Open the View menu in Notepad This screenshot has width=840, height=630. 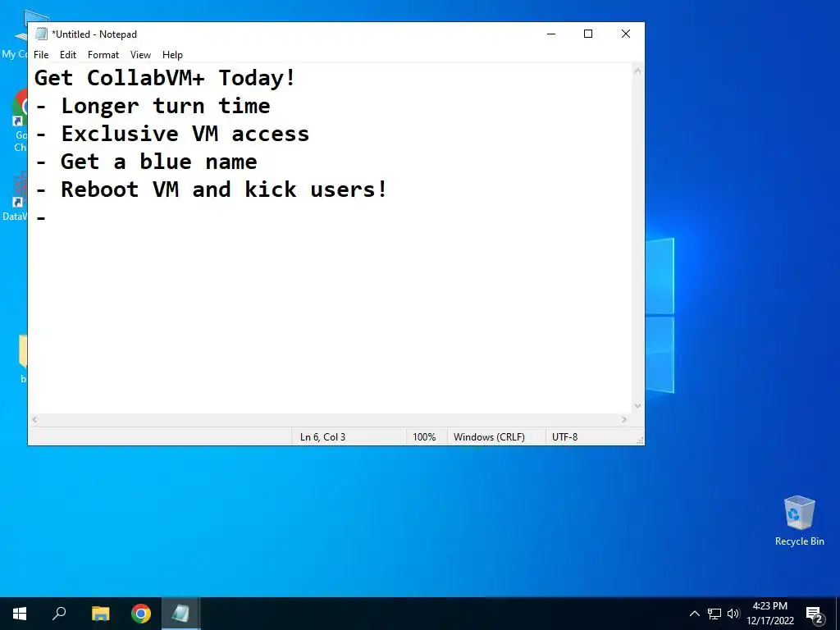tap(140, 55)
